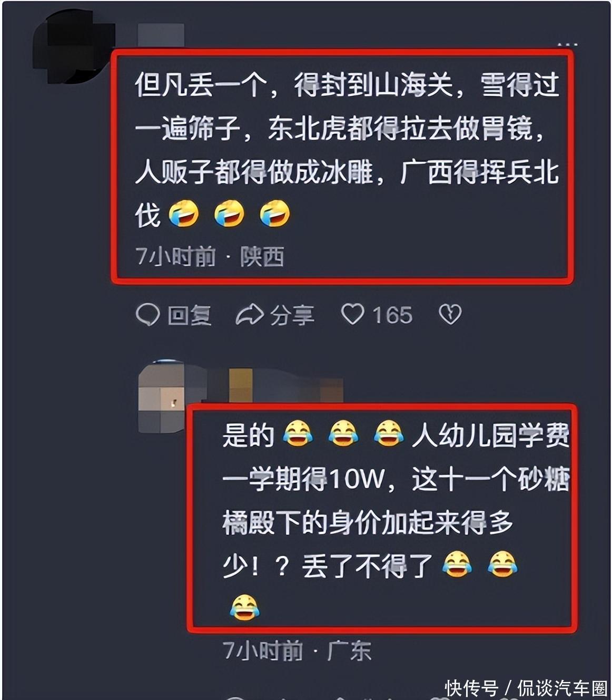
Task: Click the lone crying-laugh emoji on last line
Action: [x=244, y=607]
